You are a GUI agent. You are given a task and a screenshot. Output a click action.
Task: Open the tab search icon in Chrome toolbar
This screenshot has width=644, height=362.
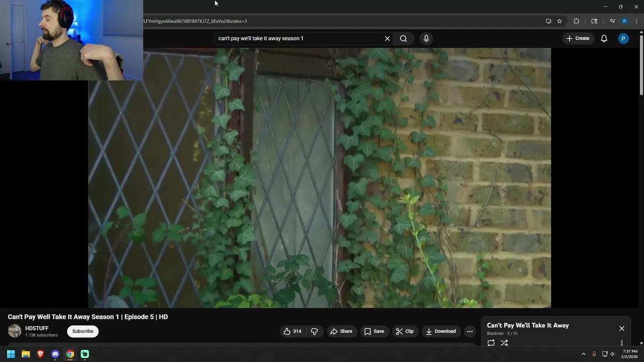594,21
